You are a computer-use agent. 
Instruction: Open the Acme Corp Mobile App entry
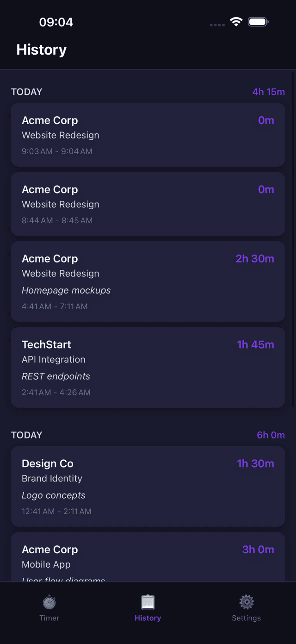pos(148,556)
